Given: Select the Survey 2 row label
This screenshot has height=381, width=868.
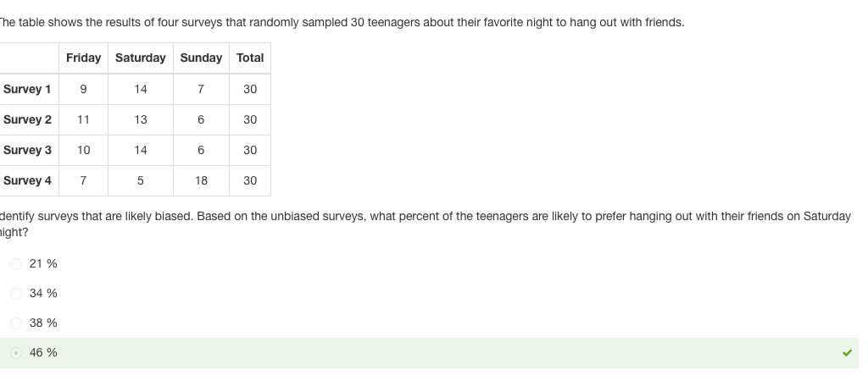Looking at the screenshot, I should (x=27, y=119).
